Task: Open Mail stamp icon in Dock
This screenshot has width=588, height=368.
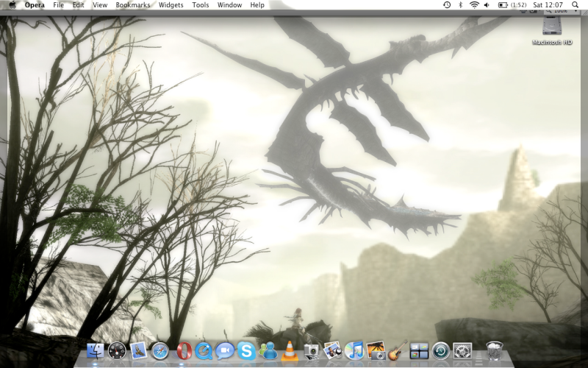Action: tap(138, 351)
